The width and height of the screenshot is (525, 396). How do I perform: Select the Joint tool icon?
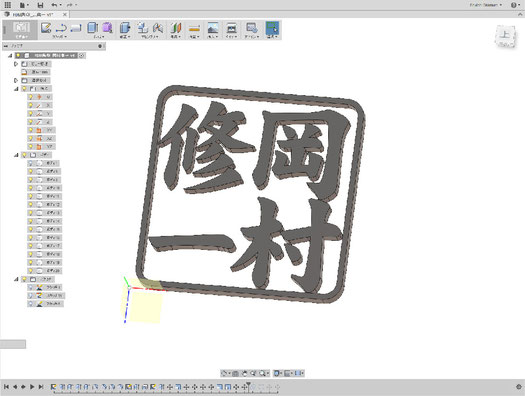pyautogui.click(x=158, y=28)
